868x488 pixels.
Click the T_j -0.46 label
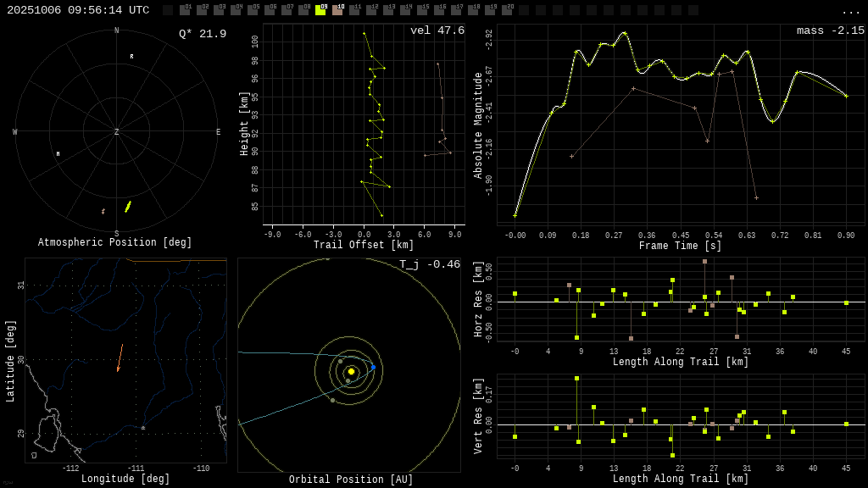tap(430, 265)
